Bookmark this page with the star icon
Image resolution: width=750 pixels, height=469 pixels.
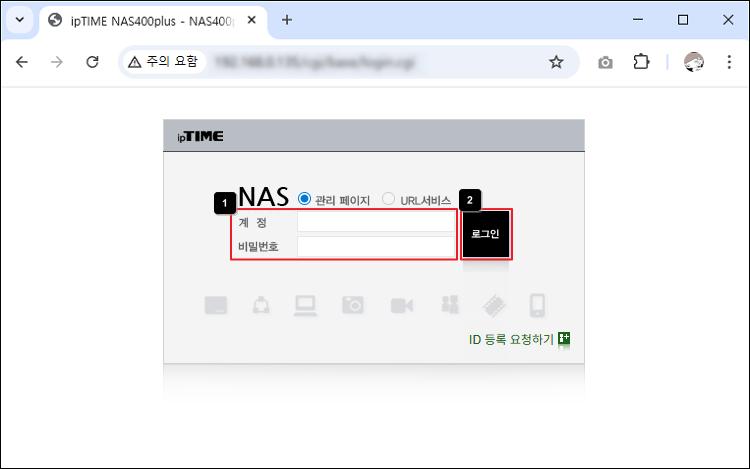coord(556,62)
